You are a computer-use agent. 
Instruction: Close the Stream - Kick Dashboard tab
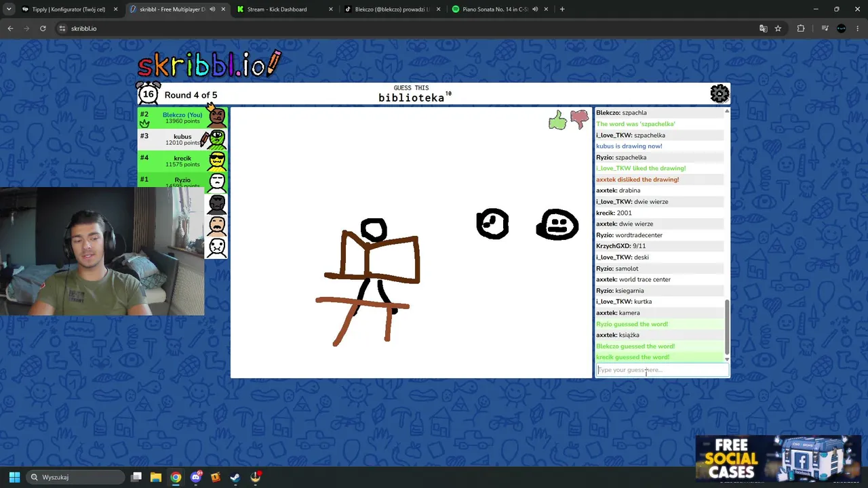pyautogui.click(x=331, y=9)
